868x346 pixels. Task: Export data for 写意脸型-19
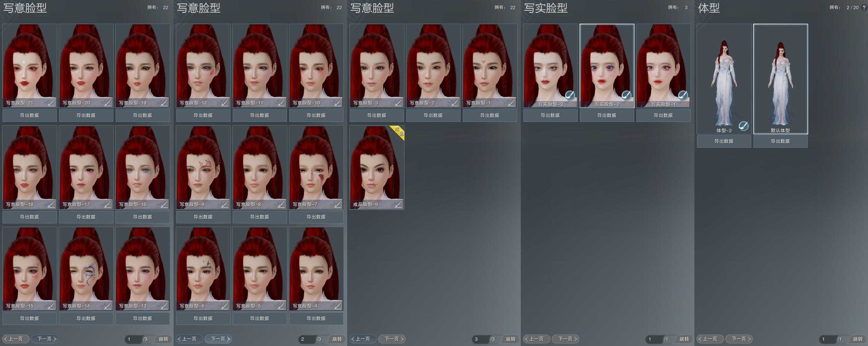point(143,116)
